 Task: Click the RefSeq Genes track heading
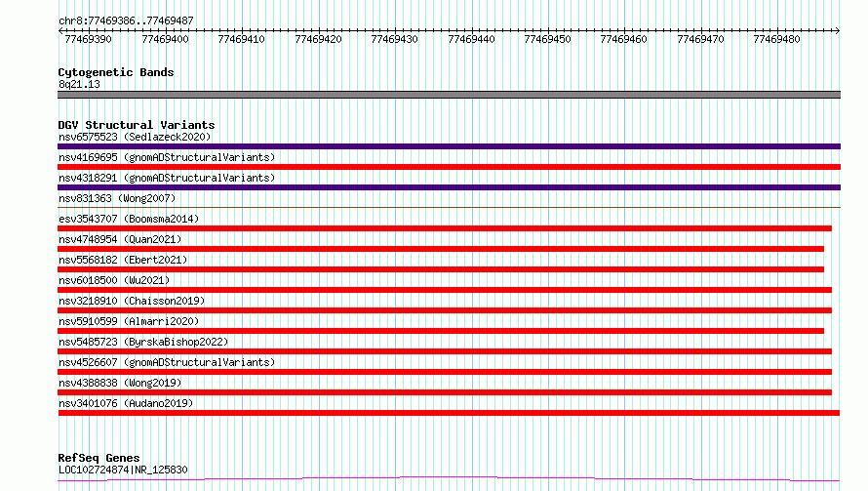pyautogui.click(x=99, y=459)
